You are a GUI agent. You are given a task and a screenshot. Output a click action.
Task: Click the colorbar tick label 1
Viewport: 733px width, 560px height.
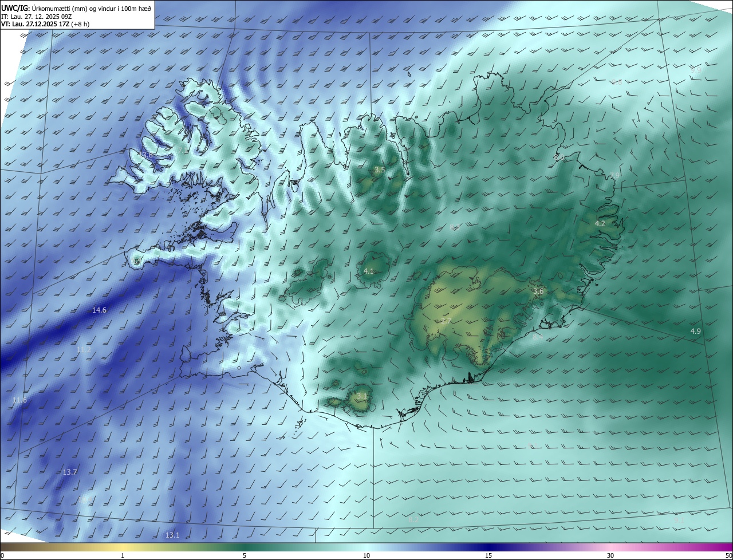pos(123,555)
